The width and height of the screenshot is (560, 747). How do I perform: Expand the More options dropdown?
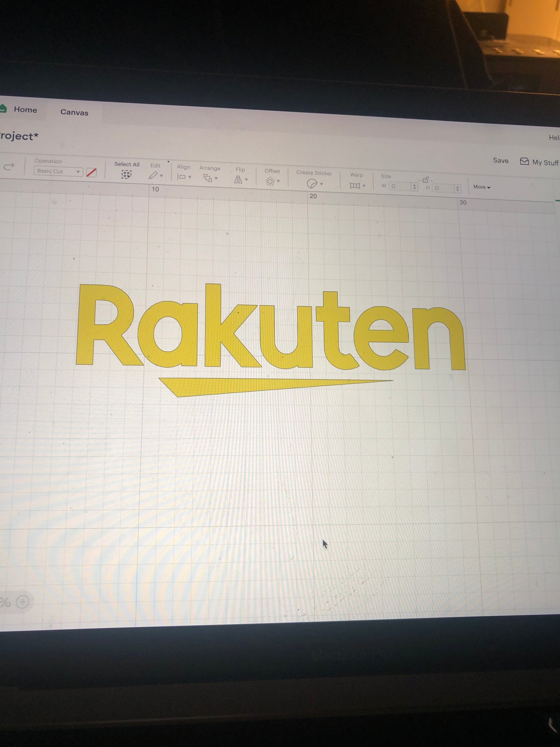tap(481, 187)
